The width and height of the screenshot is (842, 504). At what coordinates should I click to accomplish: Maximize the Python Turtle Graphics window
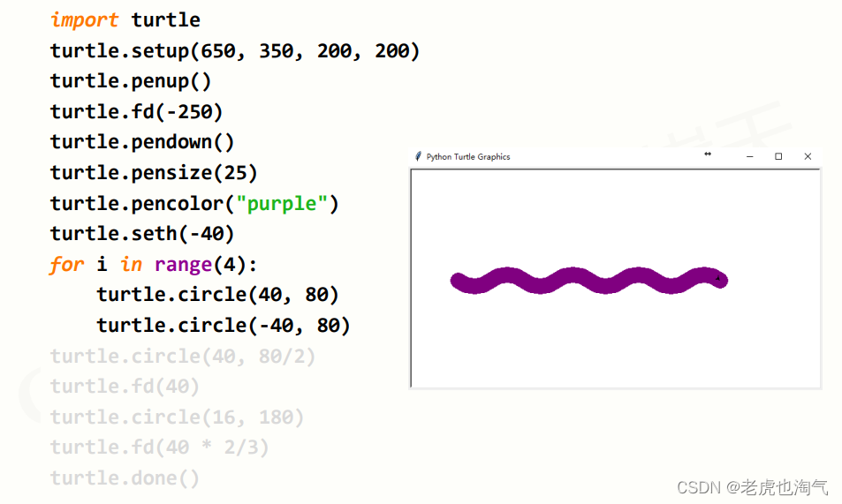point(778,156)
